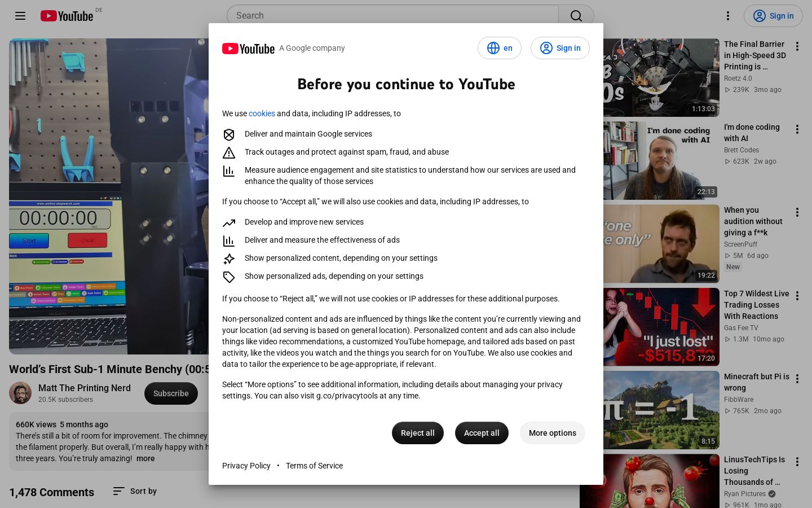Open options for The Final Barrier video

click(797, 46)
